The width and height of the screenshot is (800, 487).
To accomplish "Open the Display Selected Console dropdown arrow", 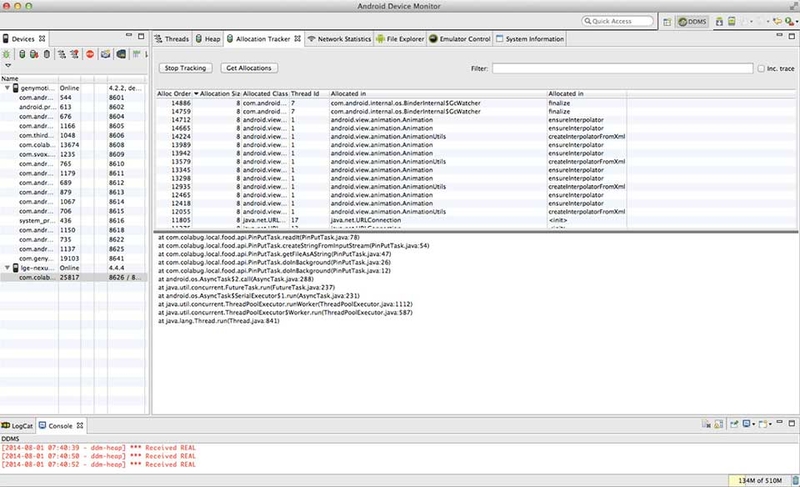I will [754, 424].
